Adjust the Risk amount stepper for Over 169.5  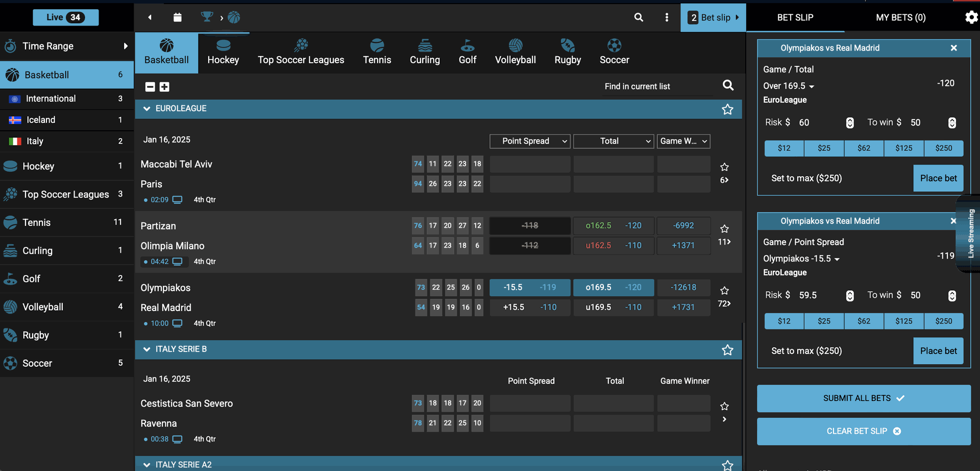pos(850,123)
